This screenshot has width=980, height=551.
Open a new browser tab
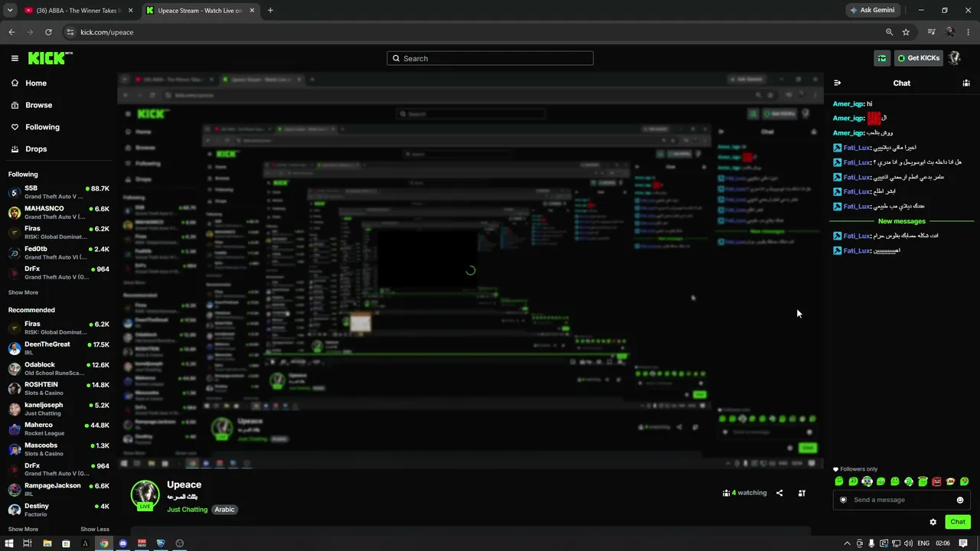click(x=270, y=10)
